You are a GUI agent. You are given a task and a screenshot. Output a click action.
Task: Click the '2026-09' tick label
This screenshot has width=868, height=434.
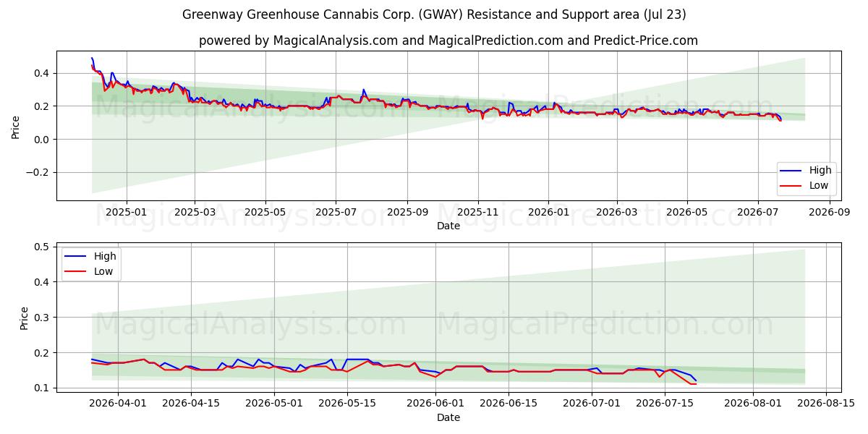[829, 212]
